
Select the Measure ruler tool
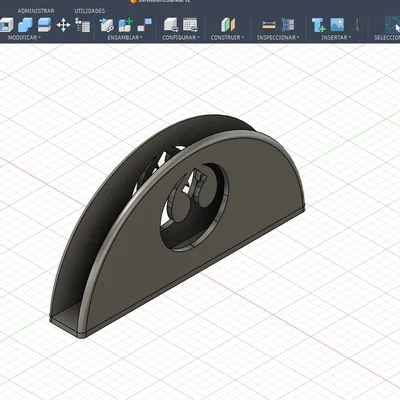269,25
